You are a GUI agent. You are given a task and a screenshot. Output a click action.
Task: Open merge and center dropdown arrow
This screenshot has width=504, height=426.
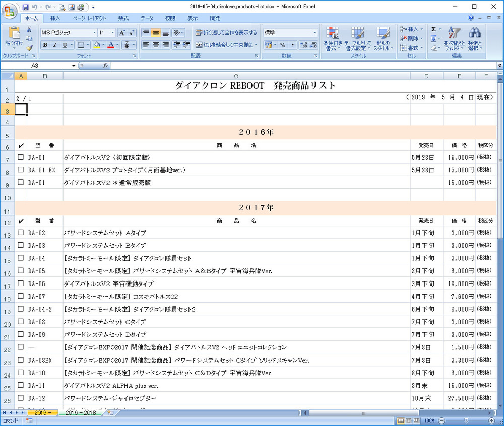click(x=256, y=45)
